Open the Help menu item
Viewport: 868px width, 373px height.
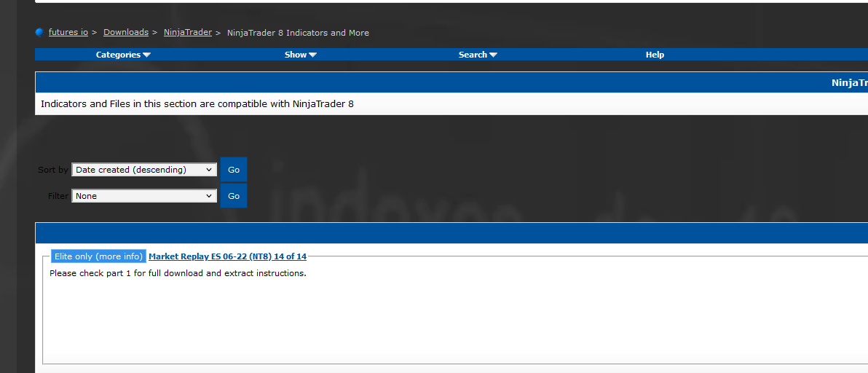point(655,55)
